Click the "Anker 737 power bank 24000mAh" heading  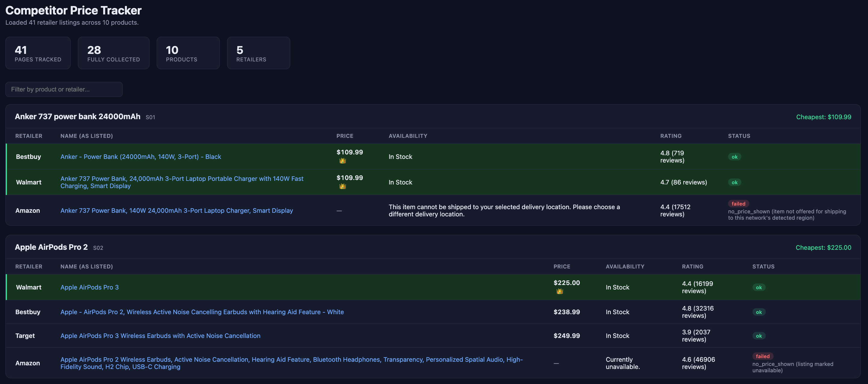click(78, 116)
